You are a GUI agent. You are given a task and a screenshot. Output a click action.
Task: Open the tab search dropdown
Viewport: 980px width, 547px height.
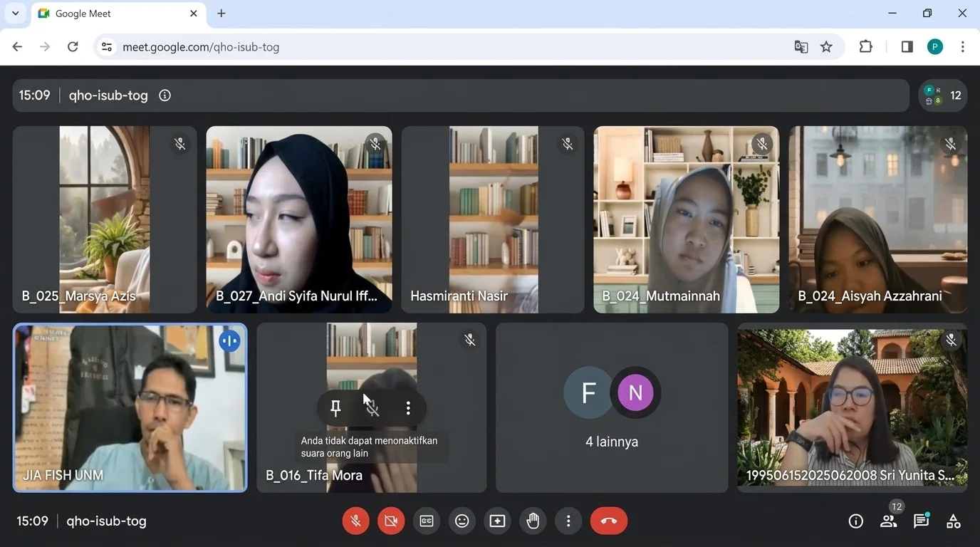pyautogui.click(x=15, y=14)
